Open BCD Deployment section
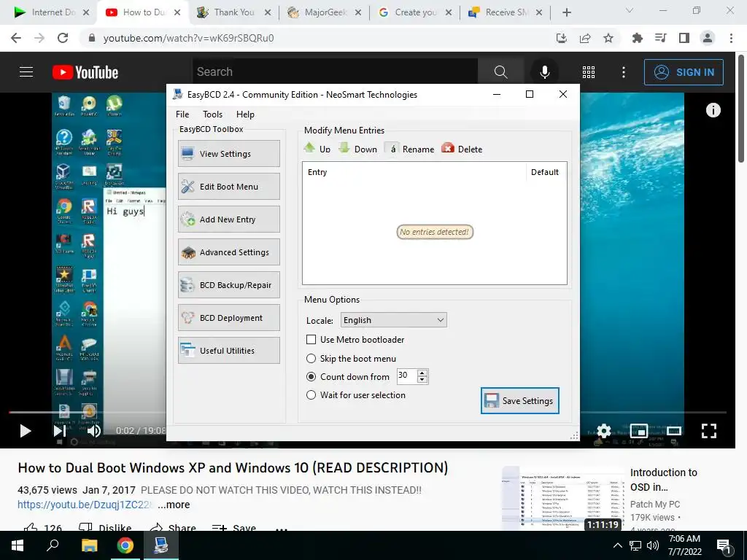The image size is (747, 560). [x=228, y=318]
